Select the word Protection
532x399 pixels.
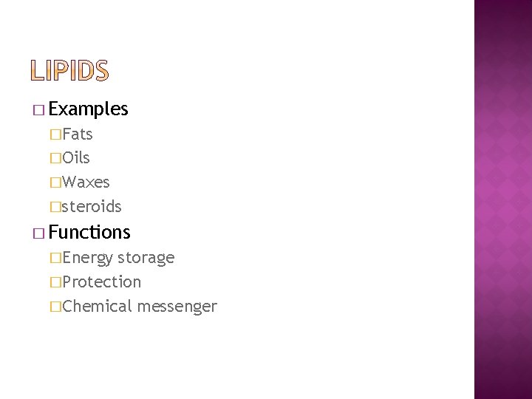102,282
